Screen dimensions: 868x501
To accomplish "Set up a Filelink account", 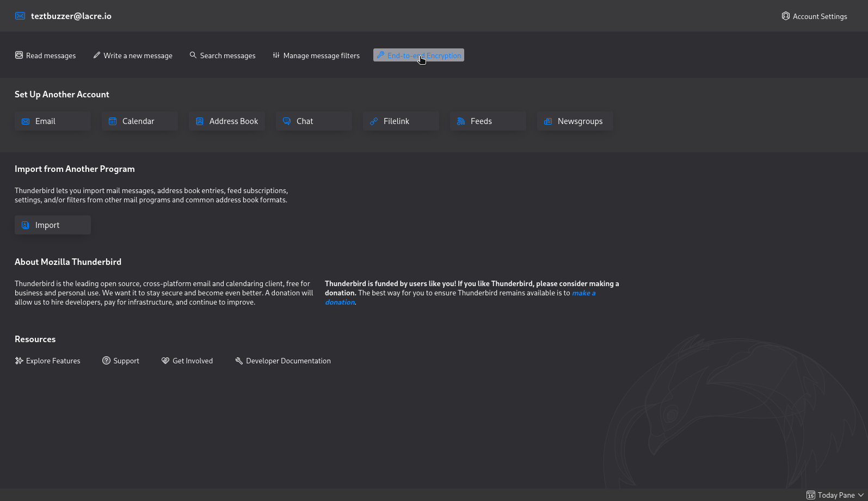I will tap(401, 121).
